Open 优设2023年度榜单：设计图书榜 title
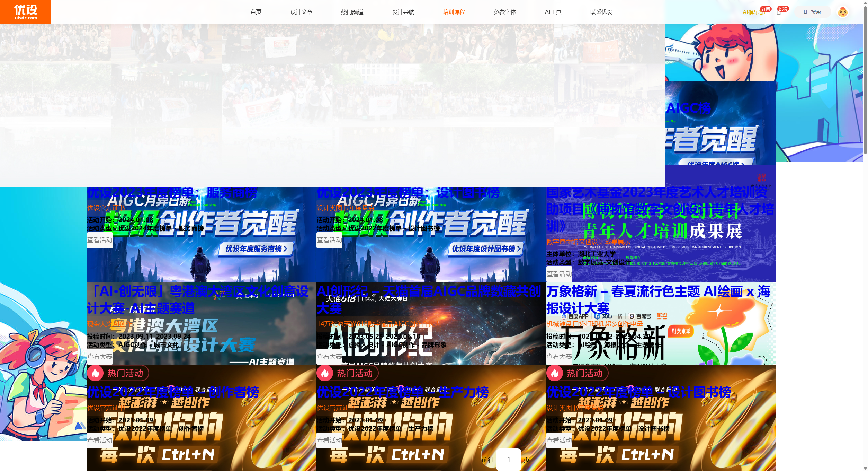 408,193
